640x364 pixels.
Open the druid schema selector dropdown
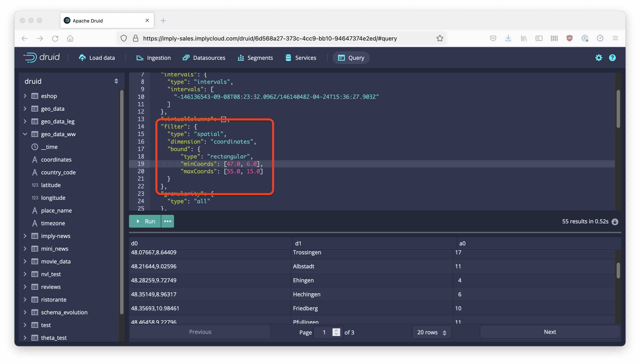[x=116, y=81]
